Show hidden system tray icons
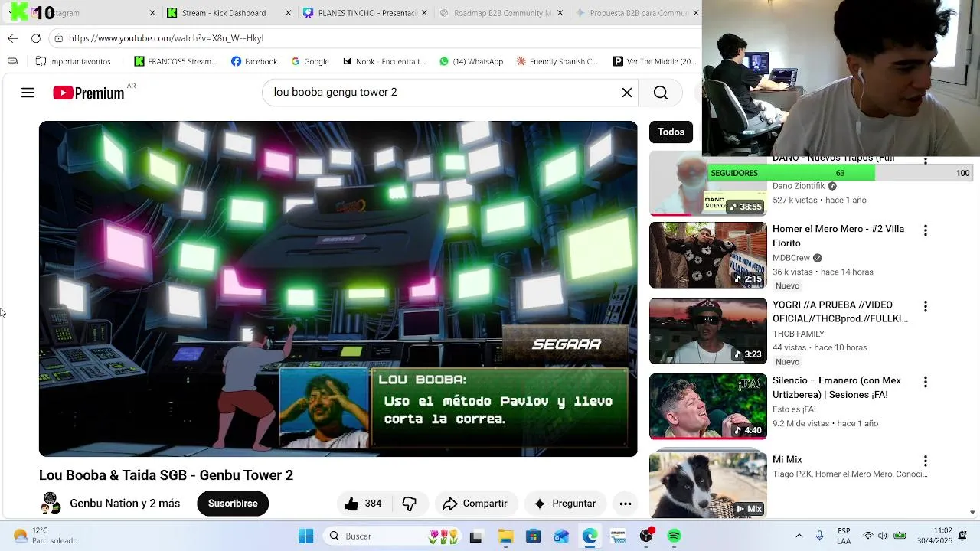The width and height of the screenshot is (980, 551). [799, 536]
